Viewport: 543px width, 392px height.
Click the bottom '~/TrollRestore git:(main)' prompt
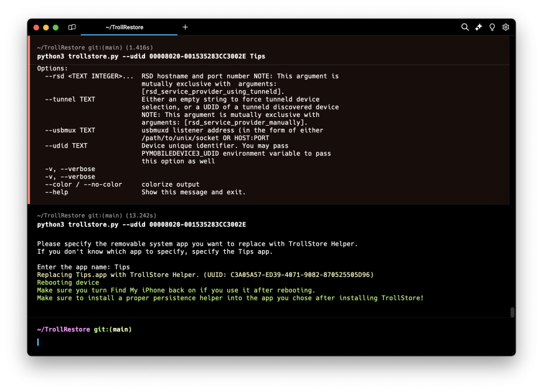pyautogui.click(x=84, y=329)
